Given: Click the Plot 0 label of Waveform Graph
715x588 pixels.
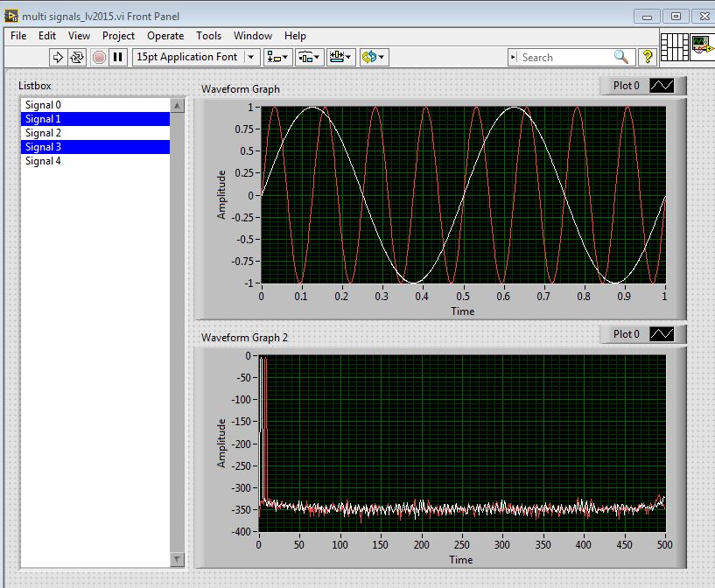Looking at the screenshot, I should click(x=626, y=86).
